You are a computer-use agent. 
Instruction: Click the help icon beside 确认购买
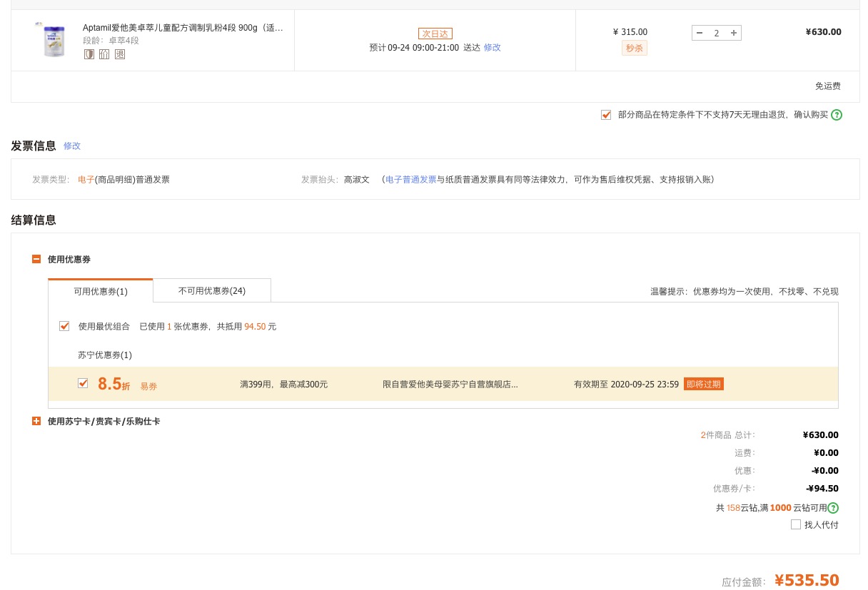[837, 115]
